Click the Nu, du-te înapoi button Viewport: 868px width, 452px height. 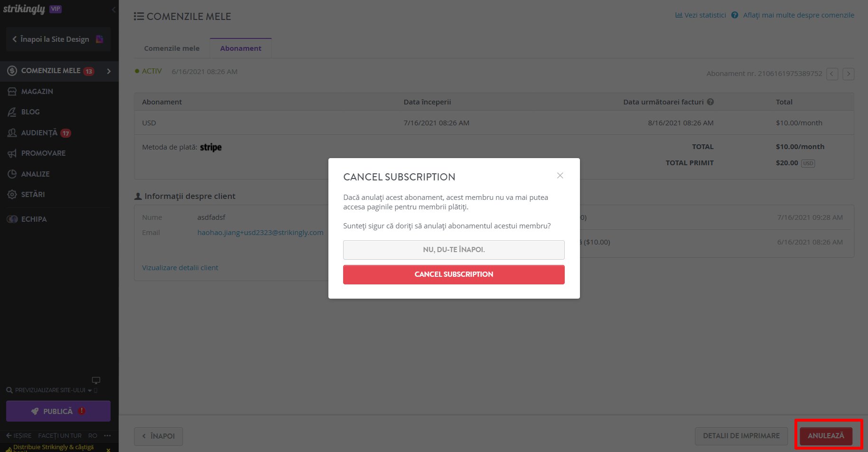click(x=454, y=250)
